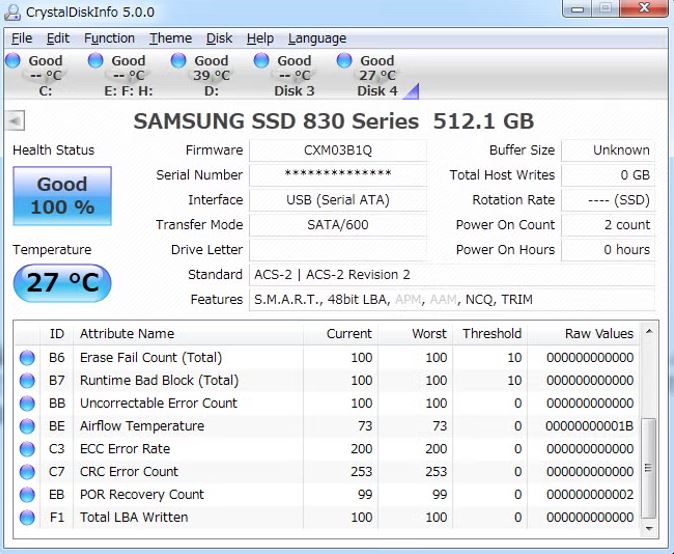This screenshot has width=674, height=554.
Task: Open the Language menu
Action: click(x=317, y=38)
